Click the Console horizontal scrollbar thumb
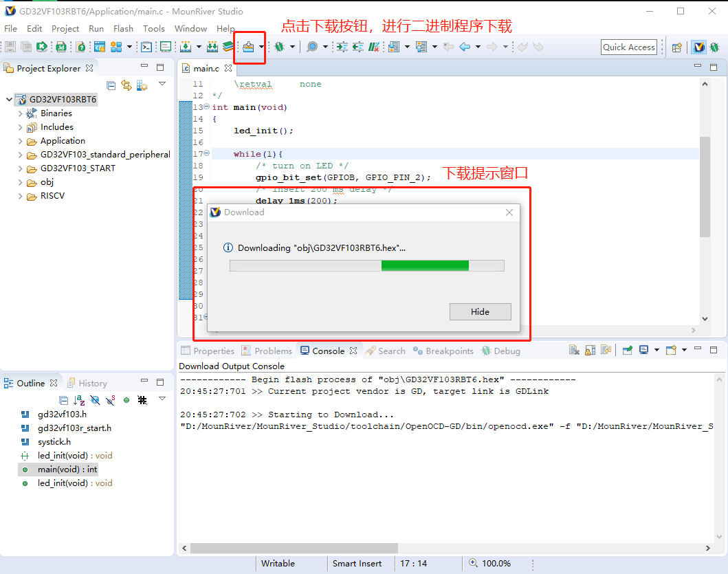 [294, 548]
